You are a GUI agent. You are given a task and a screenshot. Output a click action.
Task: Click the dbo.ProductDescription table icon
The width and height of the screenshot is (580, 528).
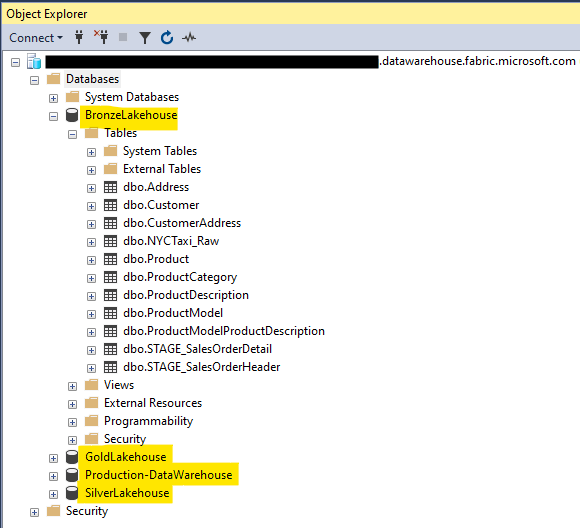pyautogui.click(x=110, y=295)
